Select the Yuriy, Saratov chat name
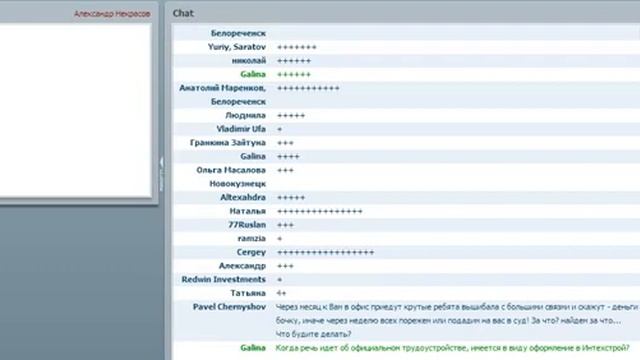This screenshot has width=640, height=360. (237, 47)
